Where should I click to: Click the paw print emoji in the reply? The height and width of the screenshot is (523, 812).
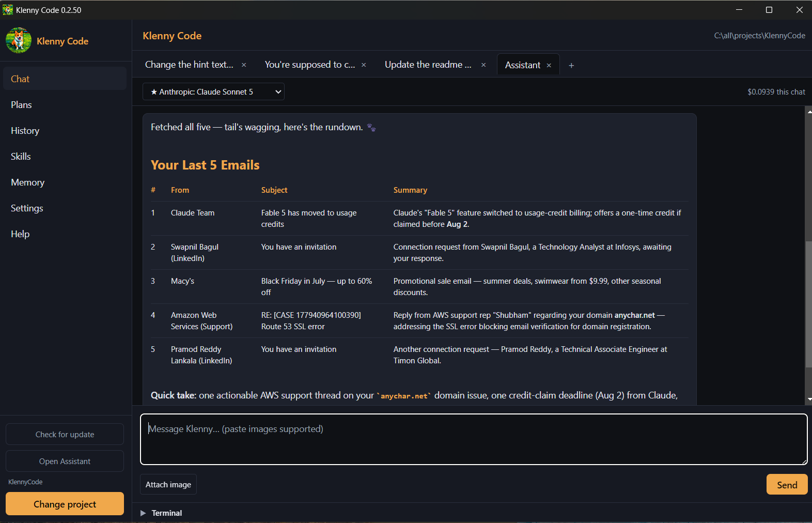[x=371, y=128]
